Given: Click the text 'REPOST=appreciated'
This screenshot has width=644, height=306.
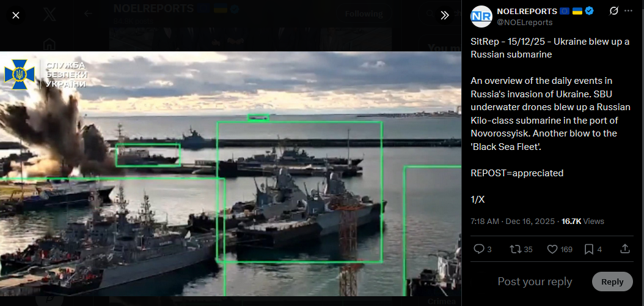Looking at the screenshot, I should click(517, 173).
